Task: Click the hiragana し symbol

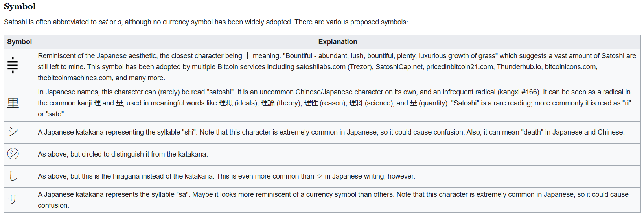Action: coord(13,176)
